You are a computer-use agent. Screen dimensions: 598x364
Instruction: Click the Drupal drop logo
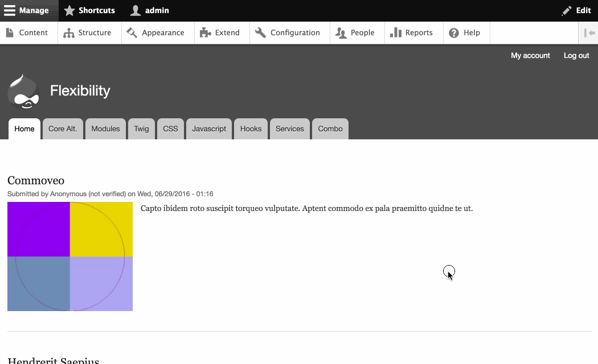click(x=24, y=92)
